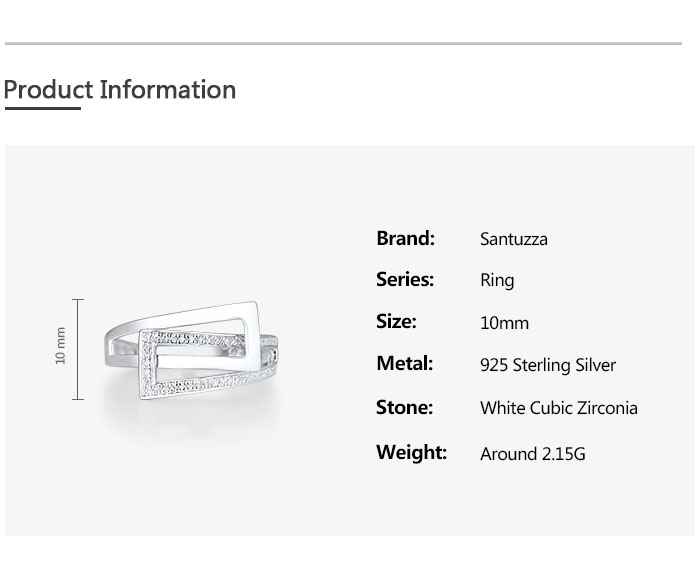Click the Stone: label
Image resolution: width=700 pixels, height=588 pixels.
coord(404,407)
